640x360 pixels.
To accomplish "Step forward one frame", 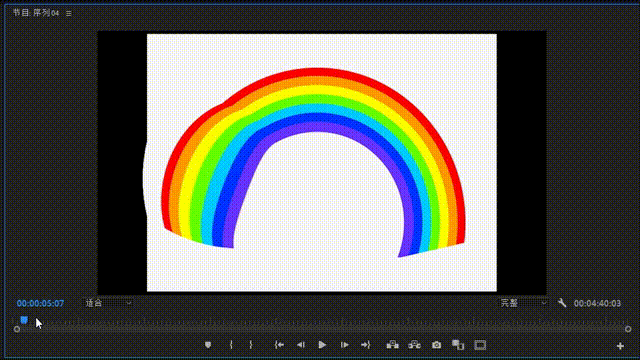I will (x=344, y=345).
